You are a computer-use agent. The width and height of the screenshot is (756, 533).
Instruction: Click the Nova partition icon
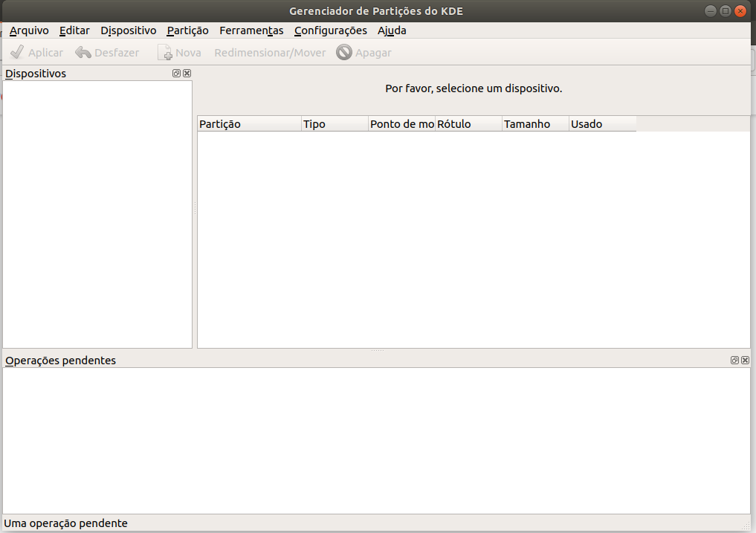[164, 52]
